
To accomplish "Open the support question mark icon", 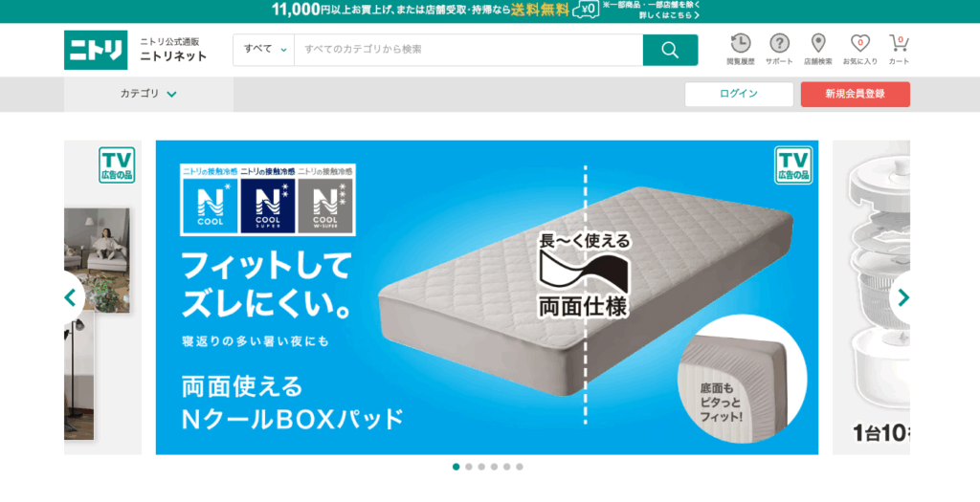I will (x=779, y=43).
